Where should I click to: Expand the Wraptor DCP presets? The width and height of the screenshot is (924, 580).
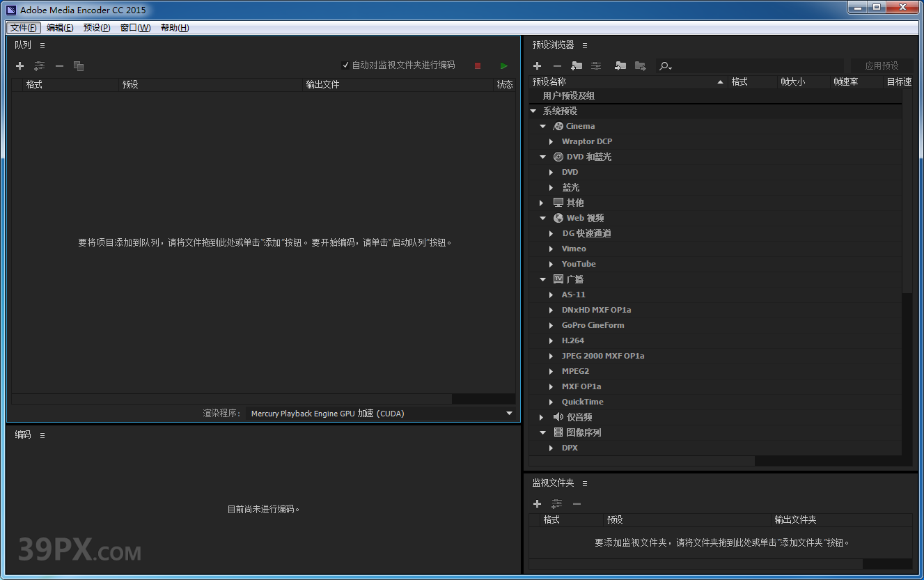coord(551,142)
